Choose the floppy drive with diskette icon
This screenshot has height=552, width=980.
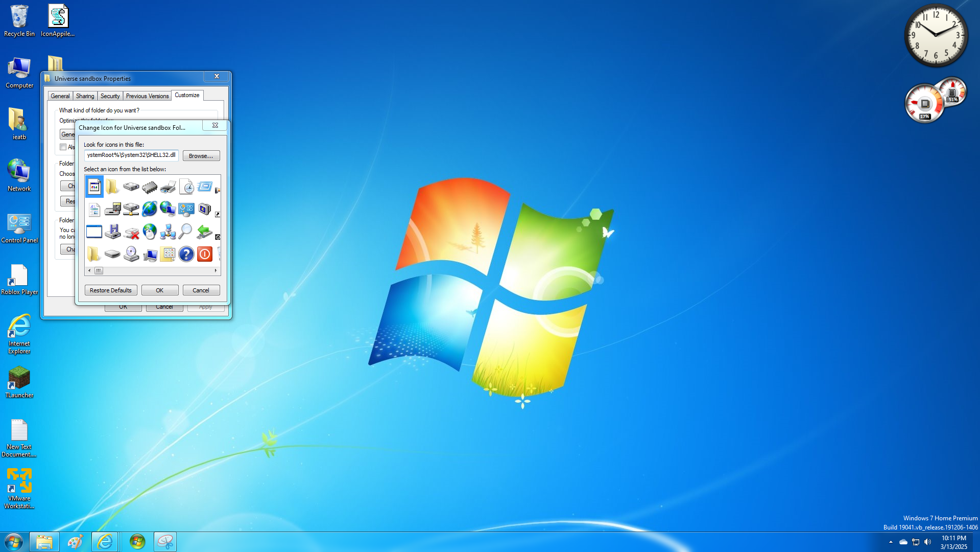(x=113, y=209)
